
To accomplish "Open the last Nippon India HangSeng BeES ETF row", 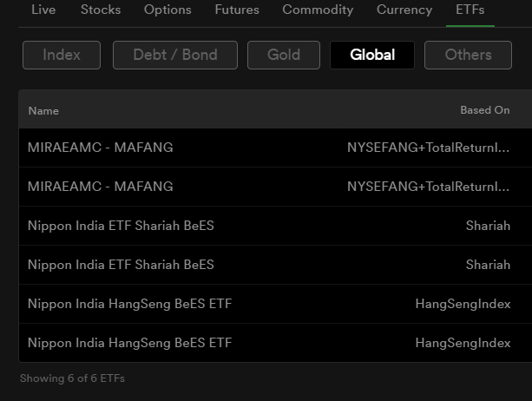I will point(275,343).
